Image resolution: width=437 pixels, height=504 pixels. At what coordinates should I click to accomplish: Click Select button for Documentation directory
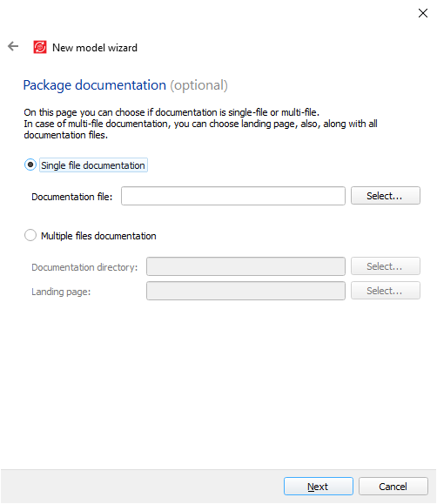386,265
